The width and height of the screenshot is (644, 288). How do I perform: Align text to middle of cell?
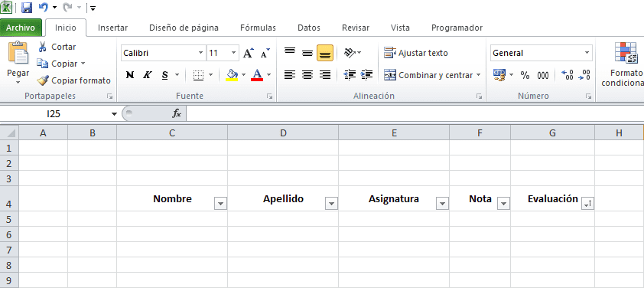coord(307,53)
